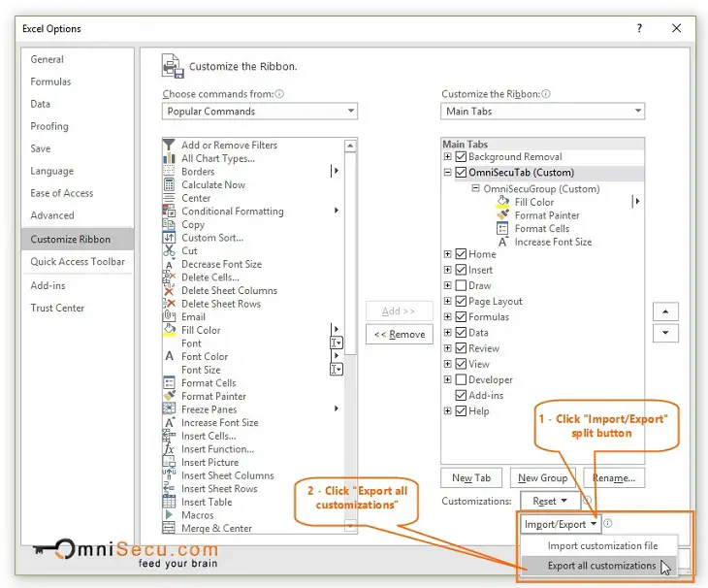Viewport: 708px width, 588px height.
Task: Click the Custom Sort icon
Action: 169,238
